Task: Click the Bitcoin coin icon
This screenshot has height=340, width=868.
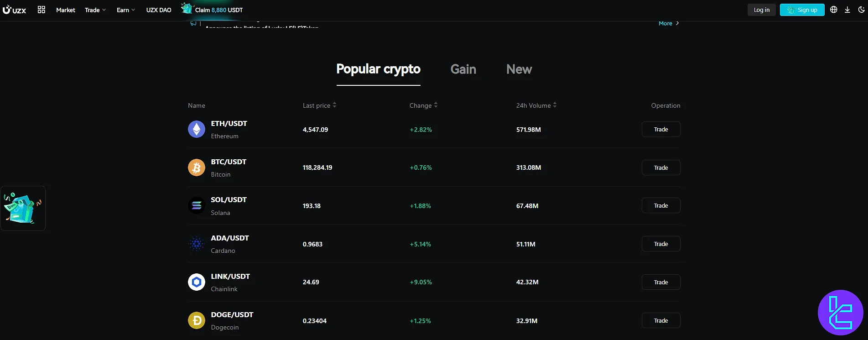Action: click(x=197, y=167)
